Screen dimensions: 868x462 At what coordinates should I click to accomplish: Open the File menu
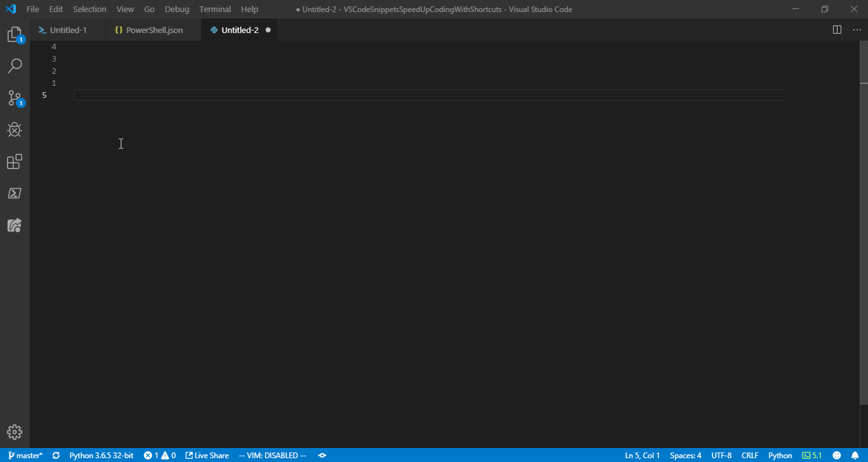point(33,10)
